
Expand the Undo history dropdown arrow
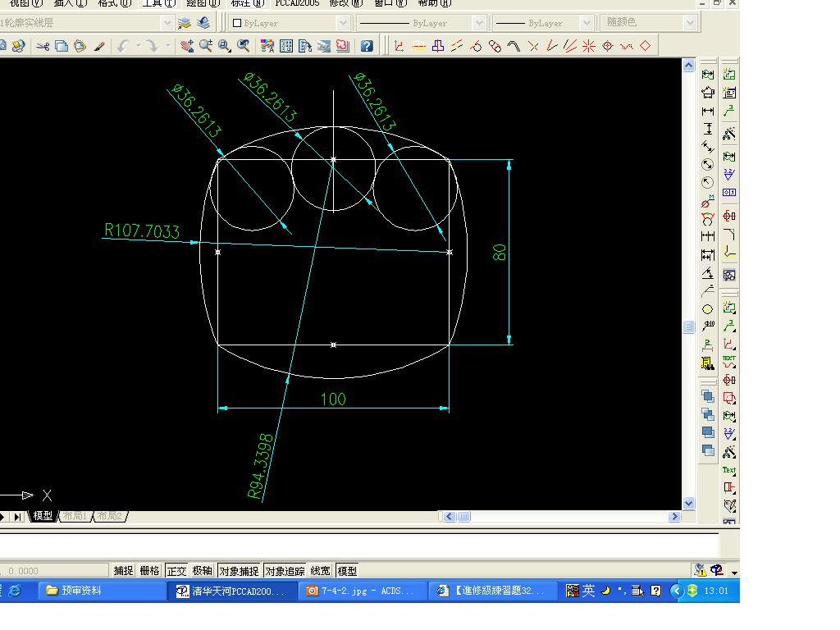[138, 47]
